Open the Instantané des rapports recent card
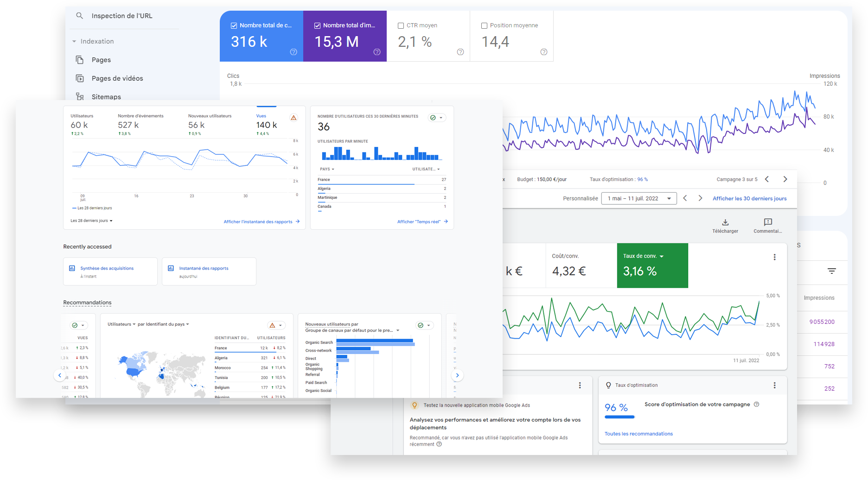This screenshot has width=868, height=480. coord(209,272)
